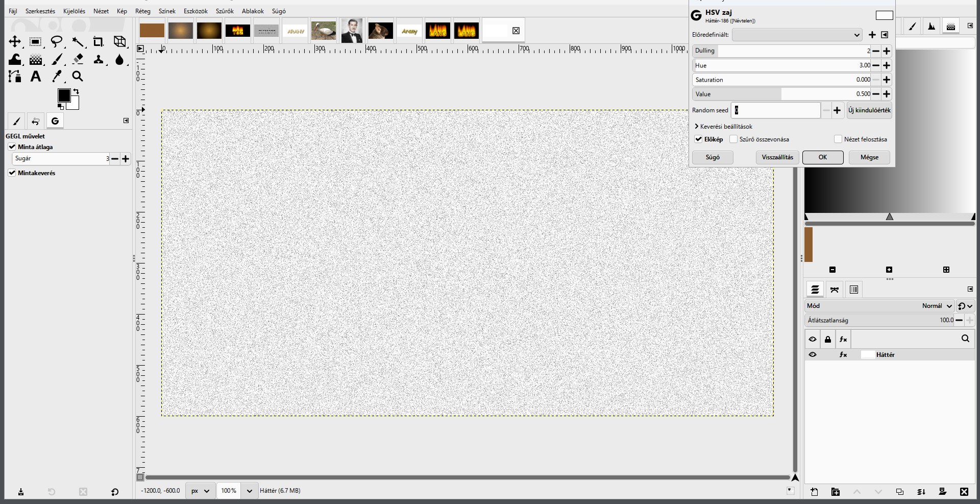Image resolution: width=980 pixels, height=504 pixels.
Task: Click OK in HSV zaj dialog
Action: pyautogui.click(x=823, y=157)
